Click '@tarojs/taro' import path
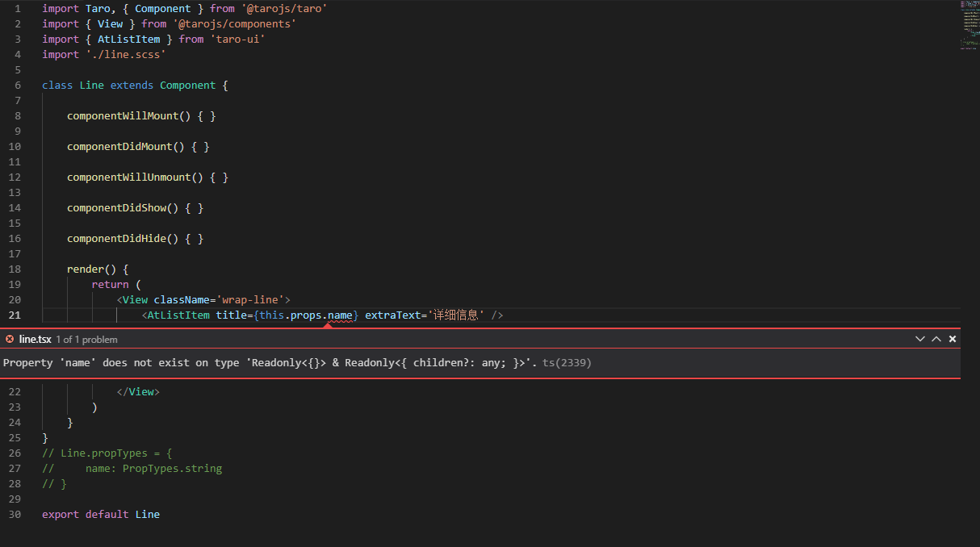This screenshot has height=547, width=980. [x=284, y=8]
